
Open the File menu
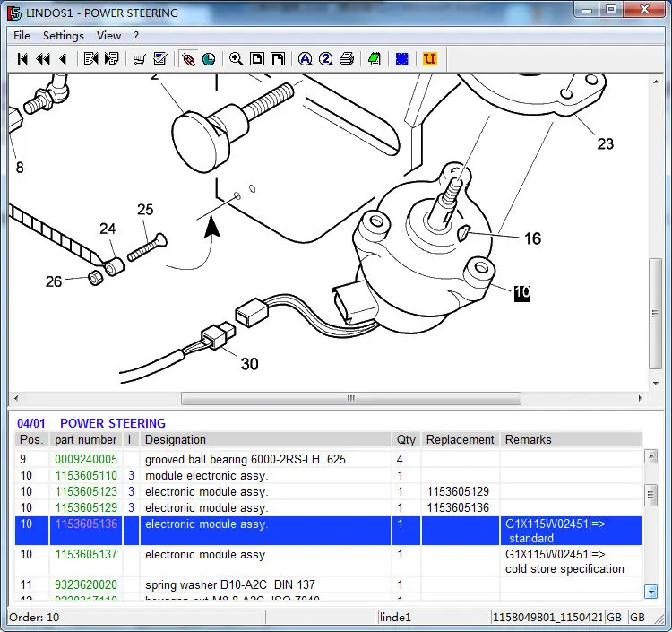point(22,36)
